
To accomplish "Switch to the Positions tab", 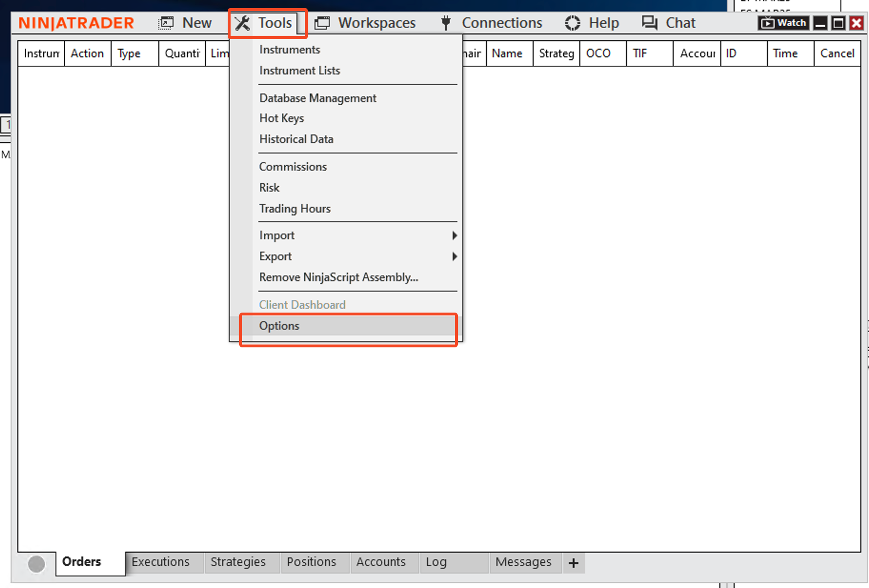I will [311, 562].
